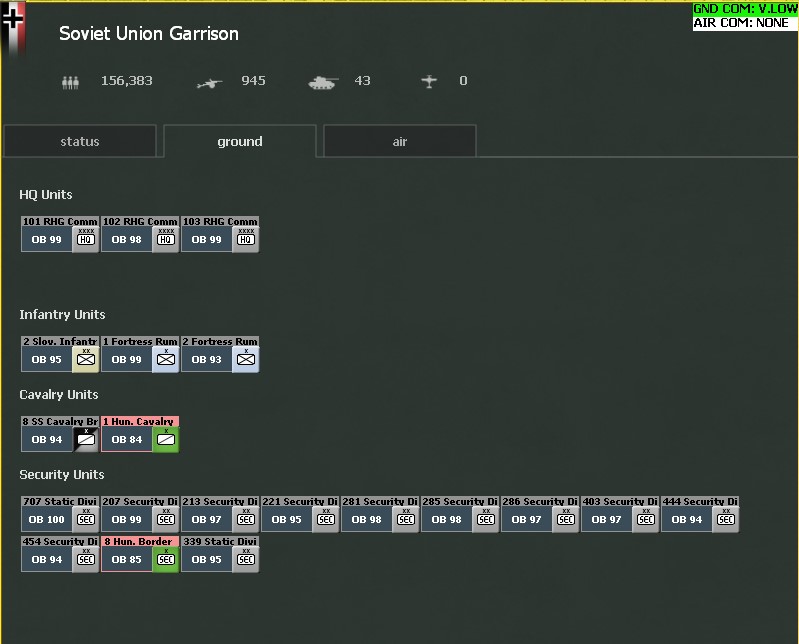Viewport: 799px width, 644px height.
Task: Open the 2 Fortress Rum OB 93 button
Action: point(206,360)
